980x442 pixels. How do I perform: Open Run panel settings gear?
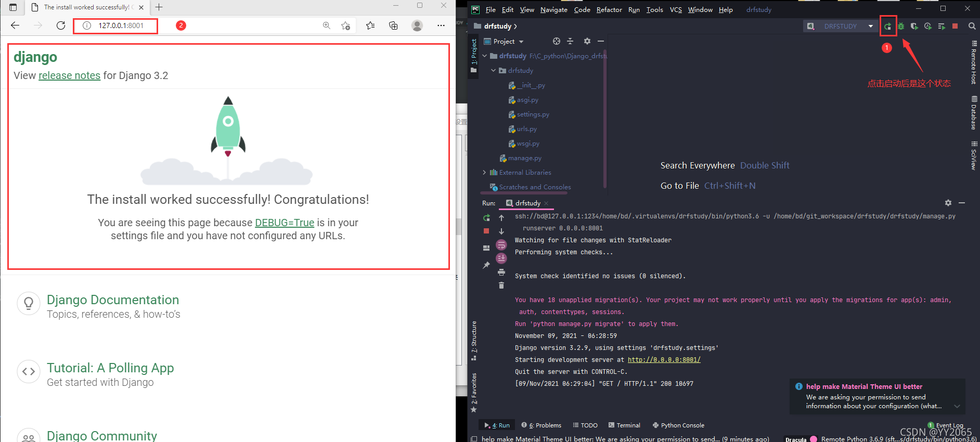(x=948, y=203)
